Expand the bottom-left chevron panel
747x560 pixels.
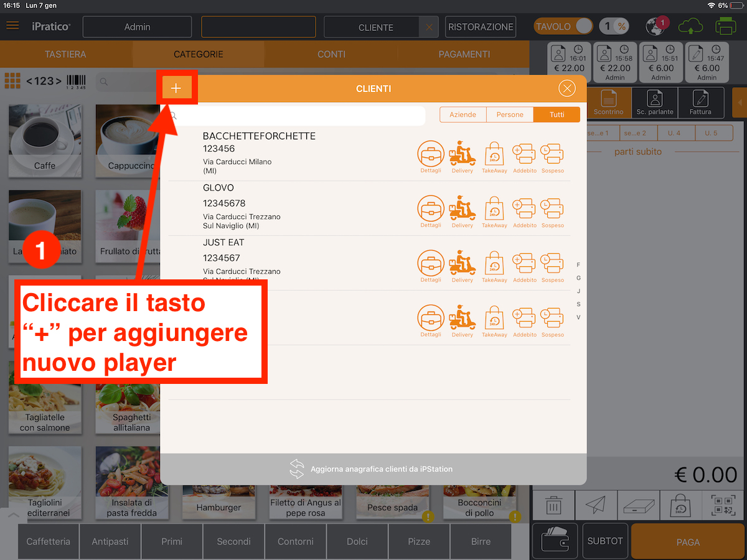14,515
